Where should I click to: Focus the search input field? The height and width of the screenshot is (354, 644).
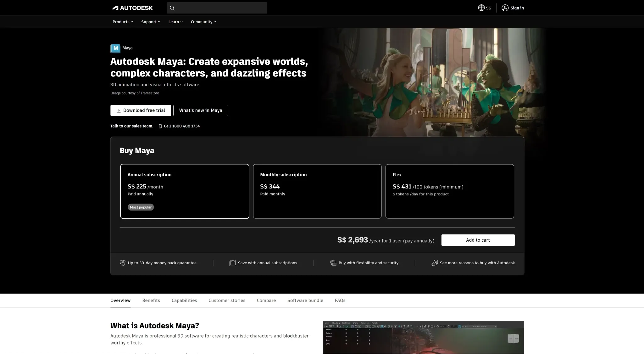[x=217, y=8]
